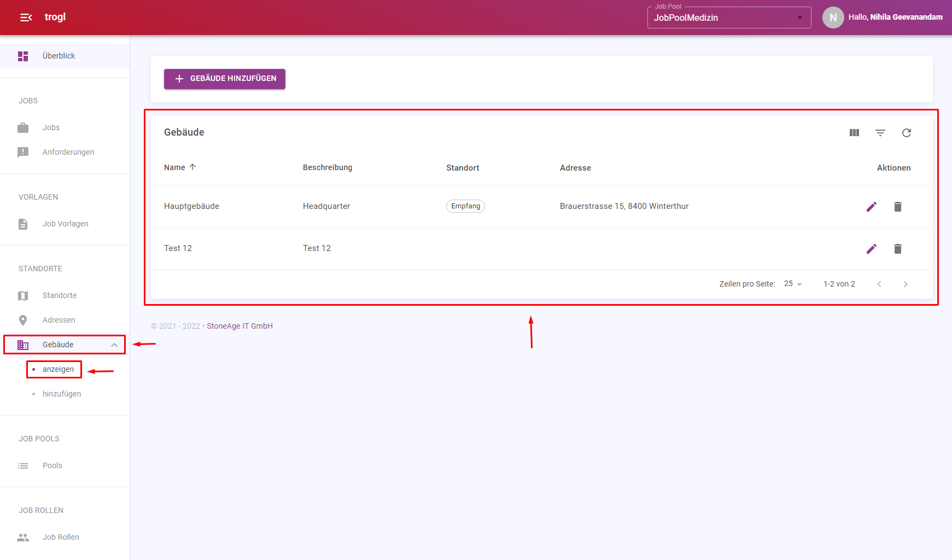The image size is (952, 560).
Task: Click the Pools list icon
Action: click(23, 465)
